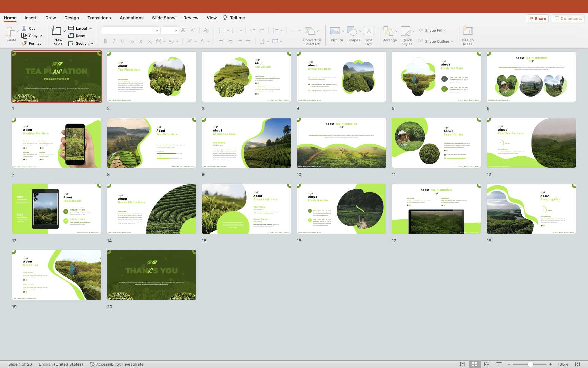
Task: Adjust the zoom slider handle
Action: point(530,364)
